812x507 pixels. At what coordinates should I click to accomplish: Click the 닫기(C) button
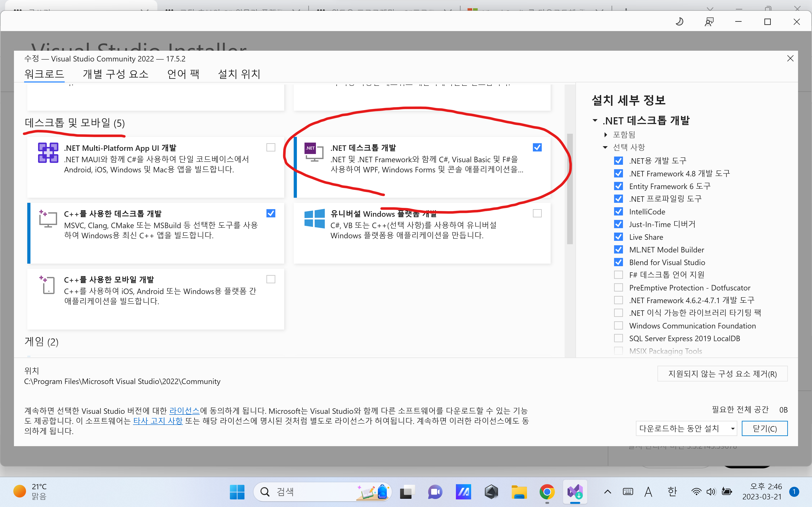click(764, 429)
